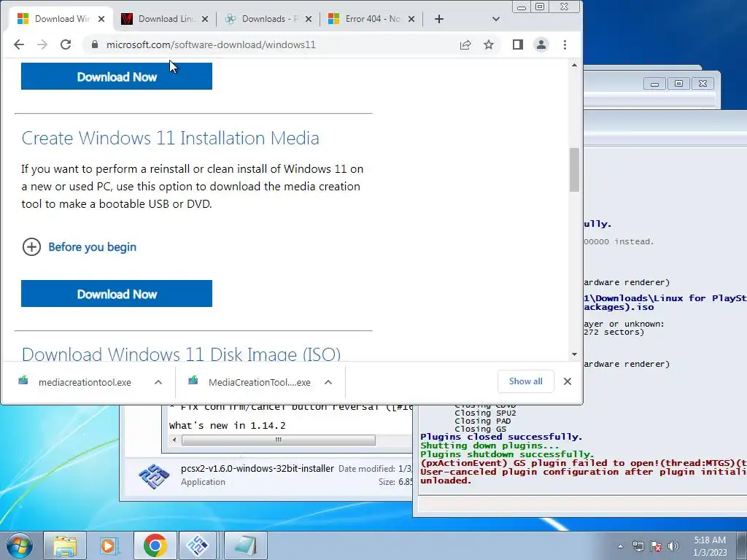Screen dimensions: 747x560
Task: Click page scrollbar up arrow
Action: click(575, 65)
